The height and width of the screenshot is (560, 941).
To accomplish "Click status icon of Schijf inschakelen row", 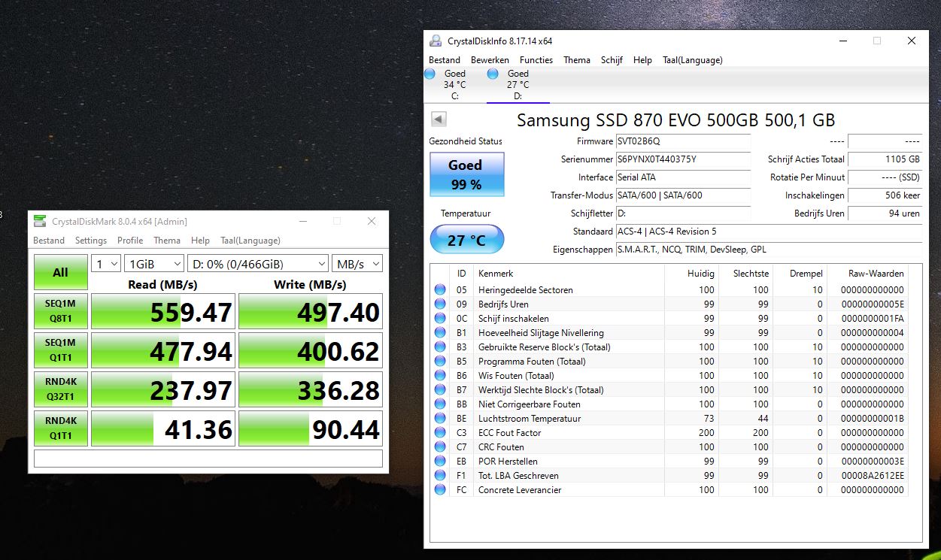I will (x=440, y=319).
